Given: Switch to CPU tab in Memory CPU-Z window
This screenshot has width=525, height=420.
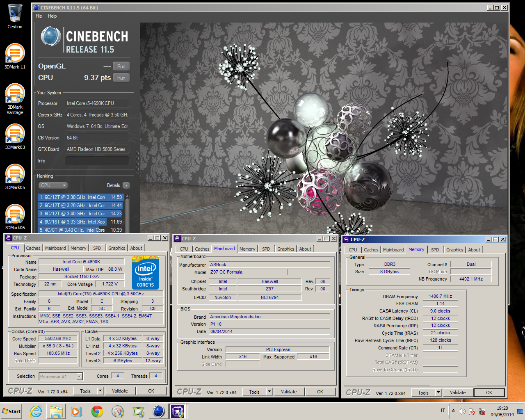Looking at the screenshot, I should [353, 250].
